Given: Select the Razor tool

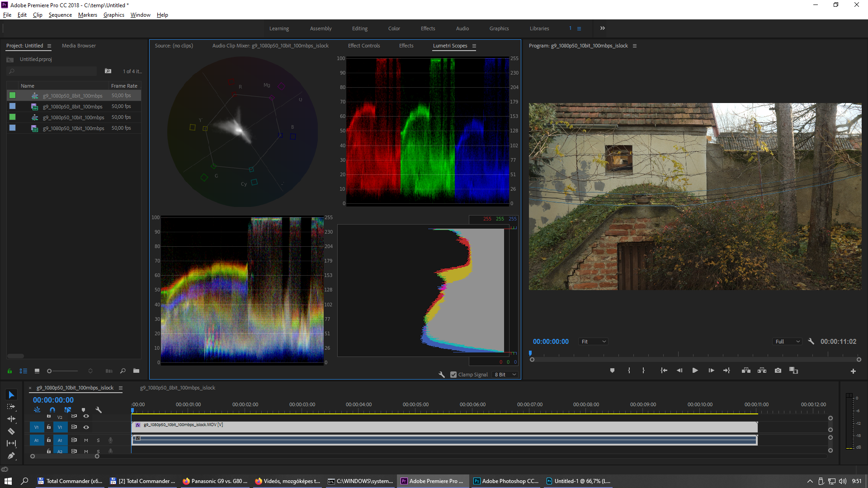Looking at the screenshot, I should click(11, 431).
